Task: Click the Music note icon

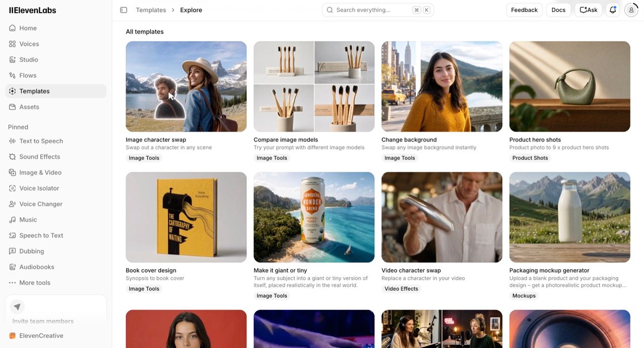Action: pyautogui.click(x=13, y=220)
